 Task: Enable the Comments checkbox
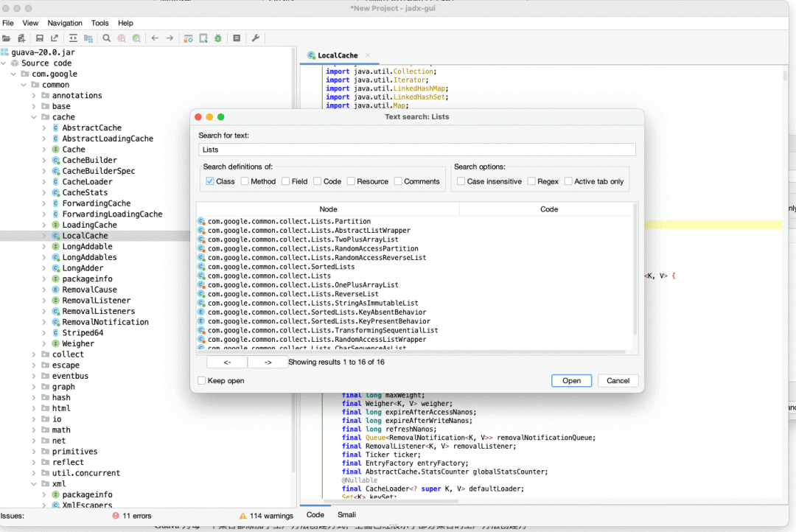pyautogui.click(x=398, y=181)
